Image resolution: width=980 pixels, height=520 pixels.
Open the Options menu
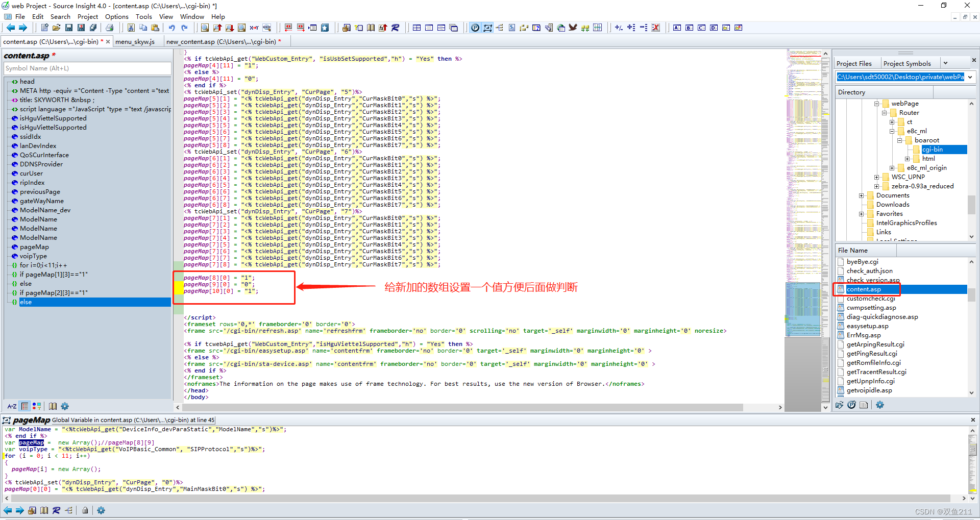point(117,16)
